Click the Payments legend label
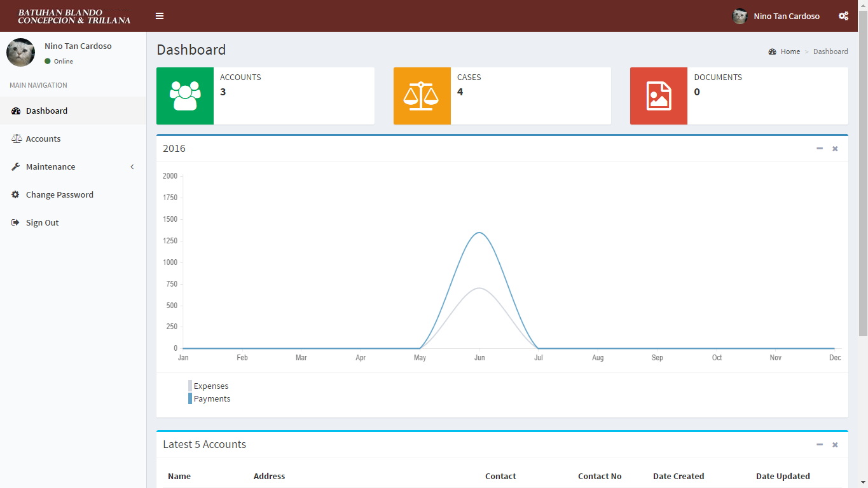Viewport: 868px width, 488px height. point(212,398)
